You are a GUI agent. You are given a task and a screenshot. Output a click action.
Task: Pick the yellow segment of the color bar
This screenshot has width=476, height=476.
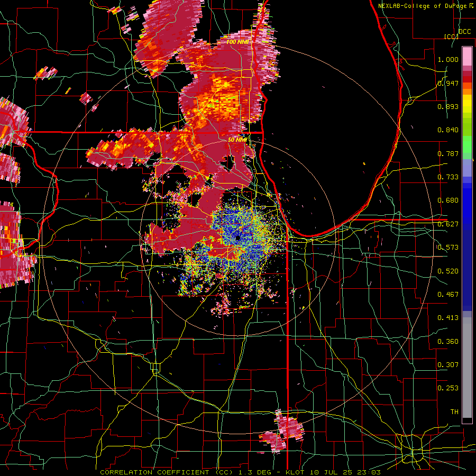point(467,104)
